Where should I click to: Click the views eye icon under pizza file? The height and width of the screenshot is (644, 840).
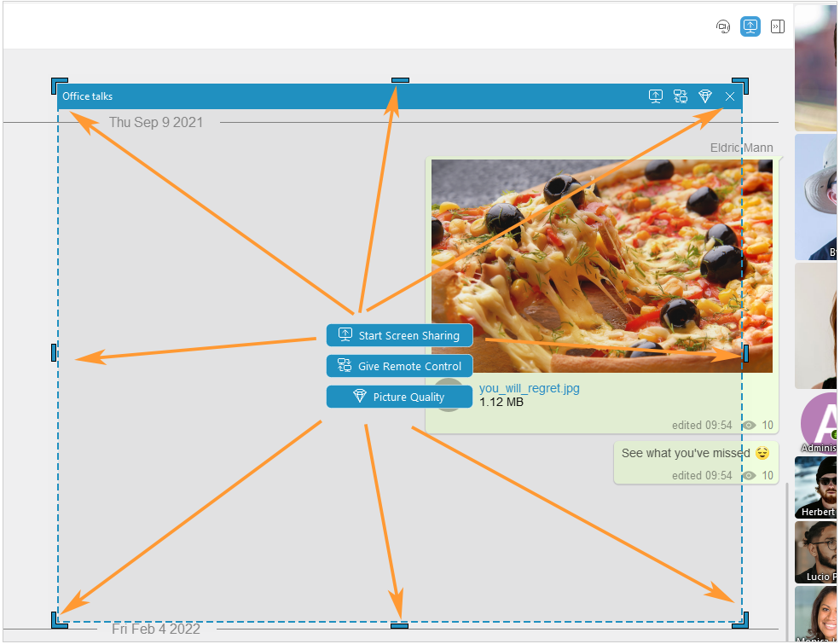coord(749,425)
